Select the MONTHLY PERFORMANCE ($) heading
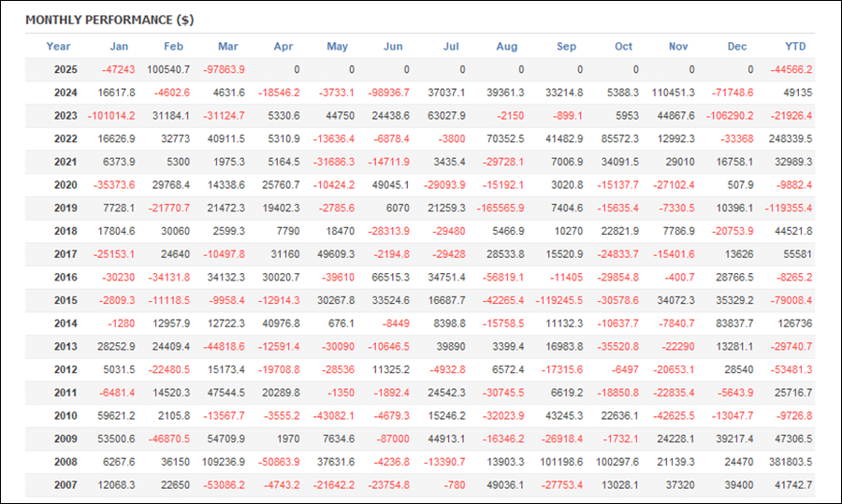The width and height of the screenshot is (842, 504). click(109, 20)
